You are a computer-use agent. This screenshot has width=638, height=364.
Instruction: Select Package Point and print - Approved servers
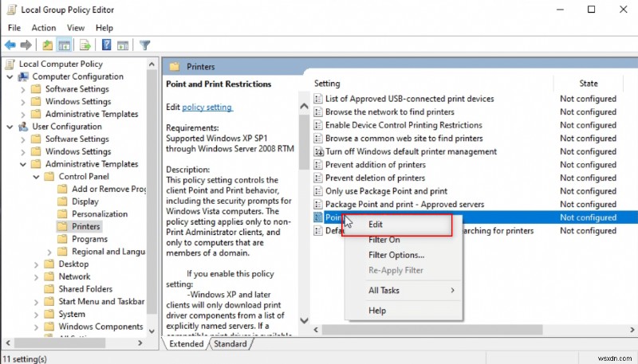coord(405,205)
